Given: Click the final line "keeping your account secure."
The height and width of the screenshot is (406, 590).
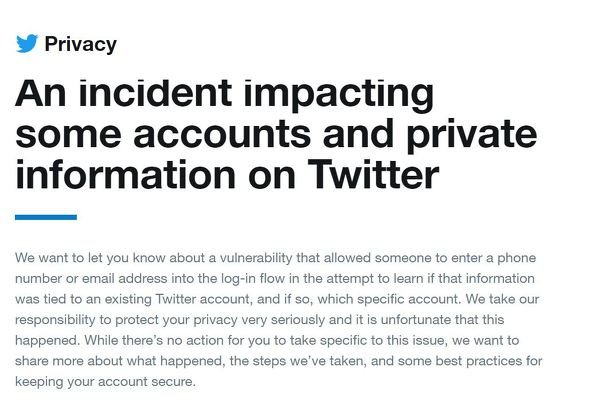Looking at the screenshot, I should click(105, 382).
